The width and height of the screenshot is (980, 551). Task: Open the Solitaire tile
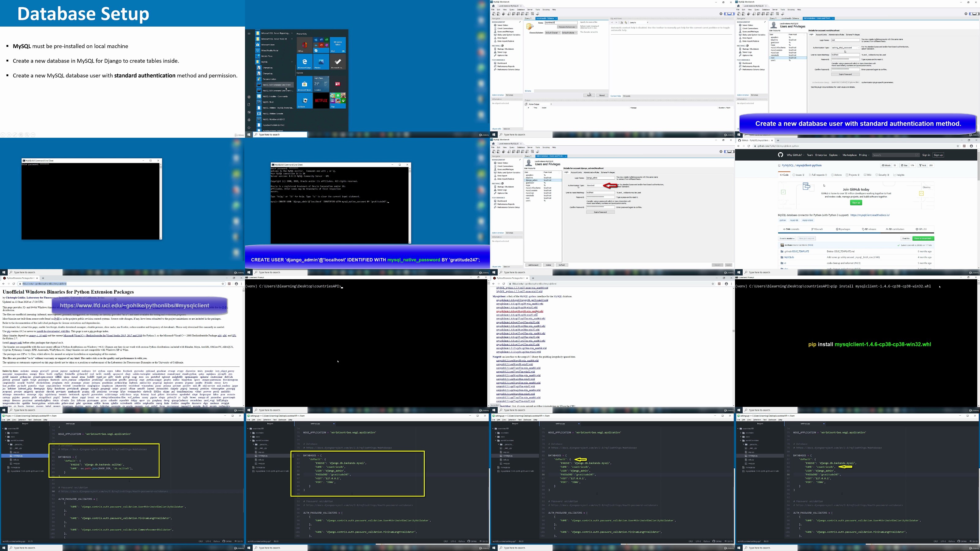point(304,101)
